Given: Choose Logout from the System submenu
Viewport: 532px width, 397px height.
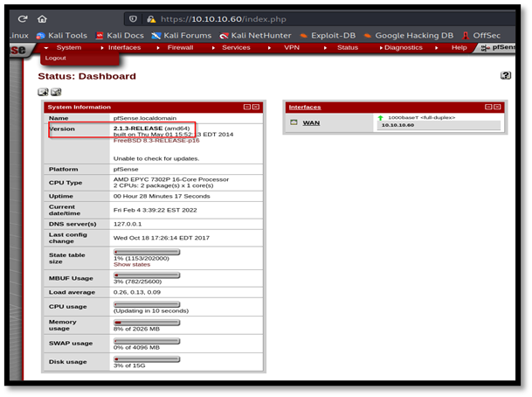Looking at the screenshot, I should pyautogui.click(x=56, y=58).
